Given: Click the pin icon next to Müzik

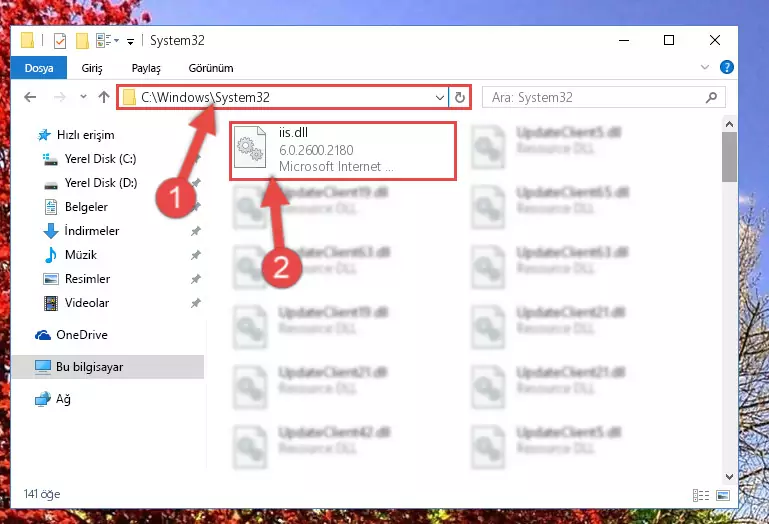Looking at the screenshot, I should [x=196, y=255].
